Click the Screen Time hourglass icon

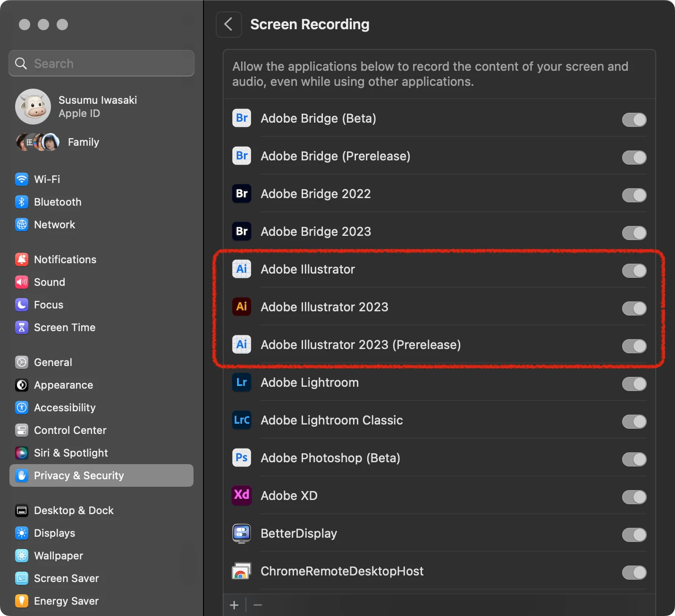click(x=22, y=327)
